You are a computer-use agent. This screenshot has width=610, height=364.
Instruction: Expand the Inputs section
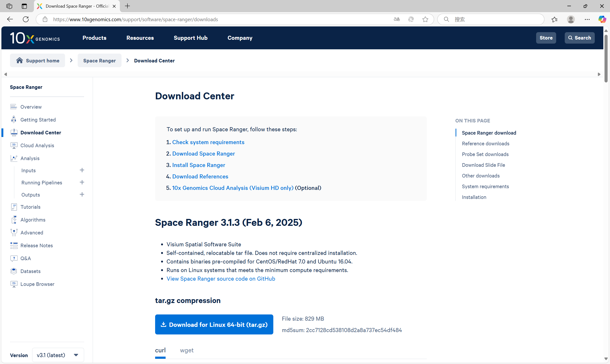tap(82, 170)
